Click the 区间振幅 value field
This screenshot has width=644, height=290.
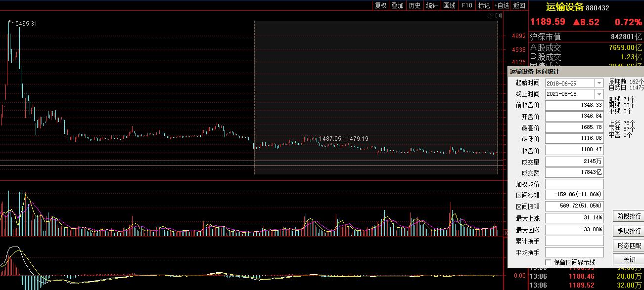pos(574,207)
